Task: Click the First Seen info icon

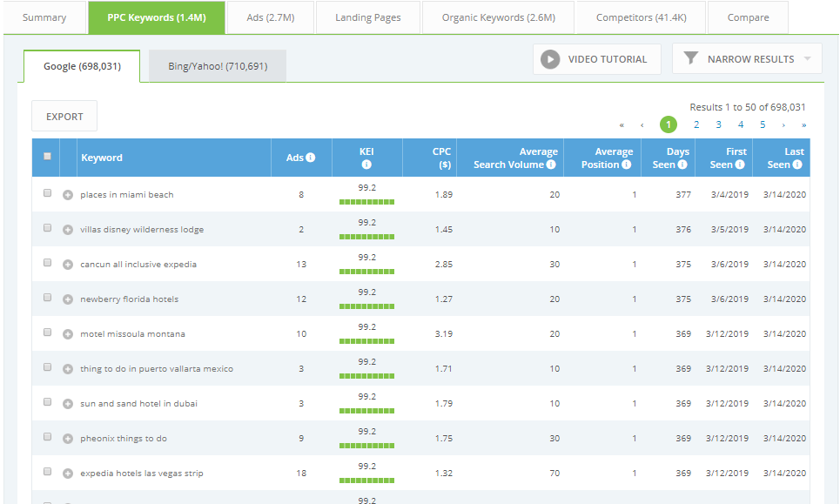Action: (740, 165)
